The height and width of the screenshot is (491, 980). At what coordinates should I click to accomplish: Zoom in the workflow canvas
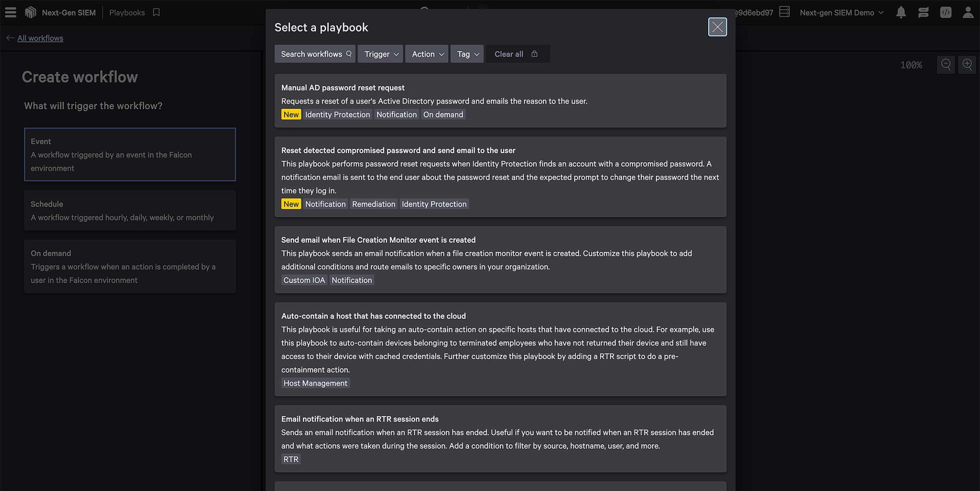tap(967, 64)
